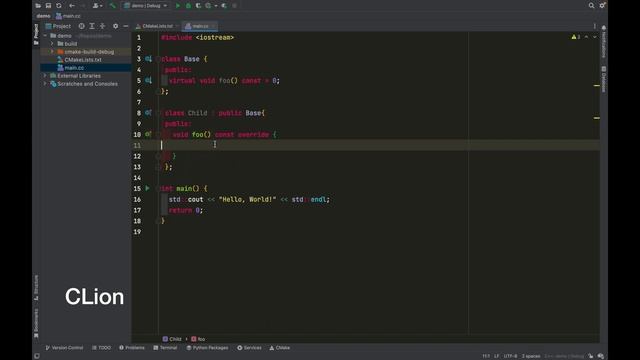The width and height of the screenshot is (640, 360).
Task: Click the run gutter arrow on line 15
Action: (x=148, y=188)
